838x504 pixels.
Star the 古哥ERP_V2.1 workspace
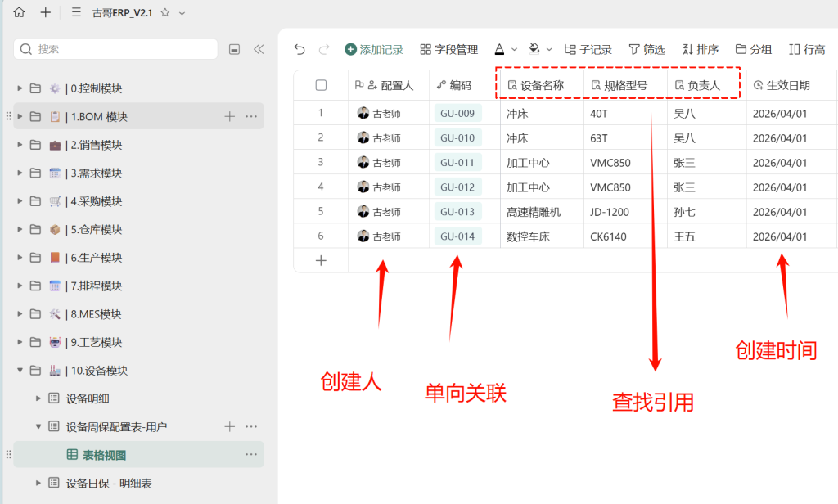coord(165,12)
